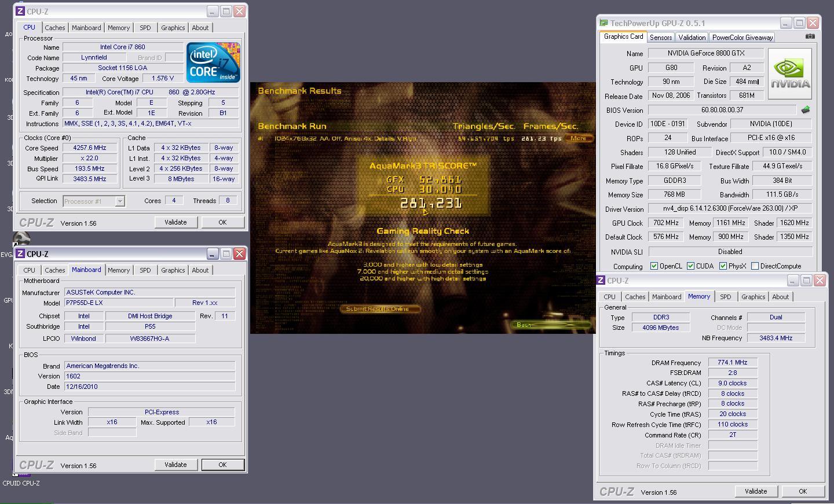Enable the DirectCompute checkbox in GPU-Z

point(755,266)
